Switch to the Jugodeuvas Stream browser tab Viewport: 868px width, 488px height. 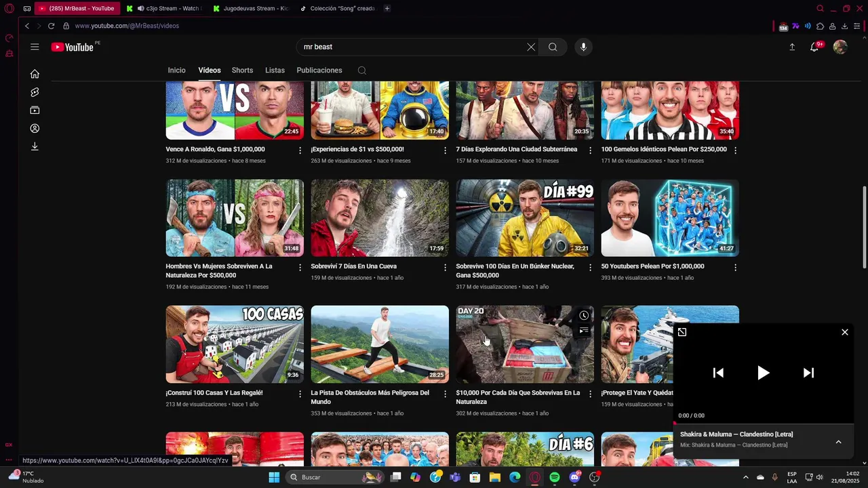pyautogui.click(x=250, y=9)
